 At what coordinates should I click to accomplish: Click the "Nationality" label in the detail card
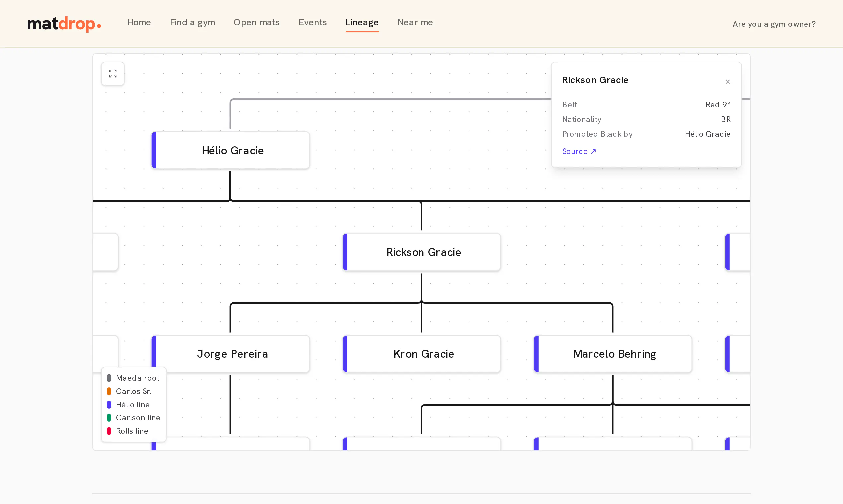click(582, 120)
